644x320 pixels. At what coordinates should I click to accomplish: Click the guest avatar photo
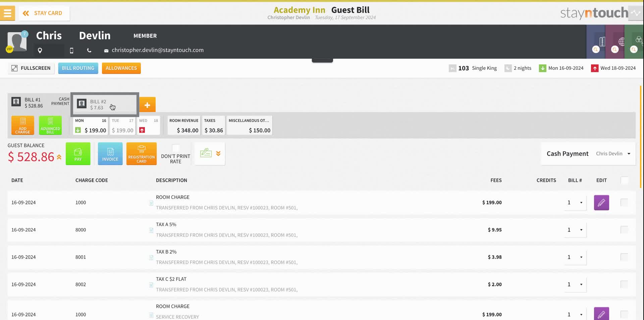[x=17, y=42]
